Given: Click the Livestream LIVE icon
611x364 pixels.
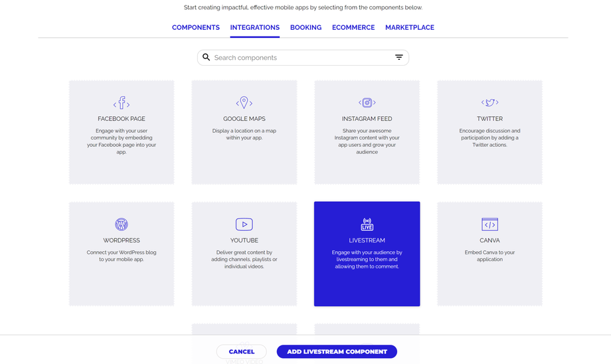Looking at the screenshot, I should [367, 224].
